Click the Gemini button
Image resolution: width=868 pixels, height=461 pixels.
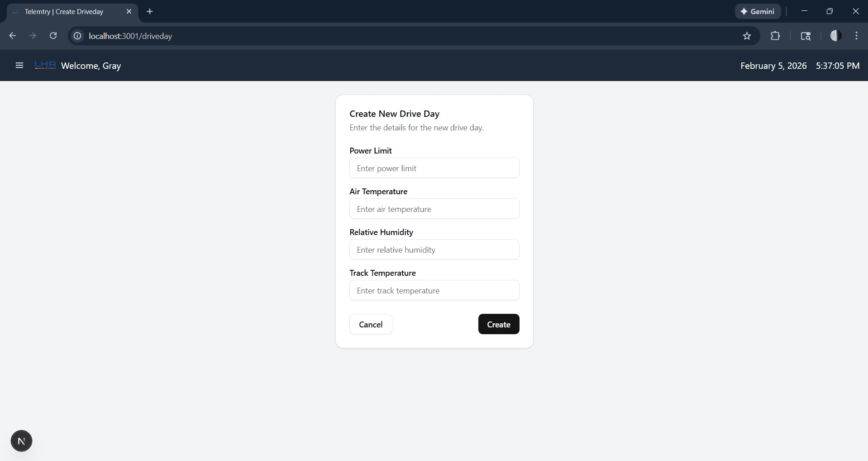758,12
